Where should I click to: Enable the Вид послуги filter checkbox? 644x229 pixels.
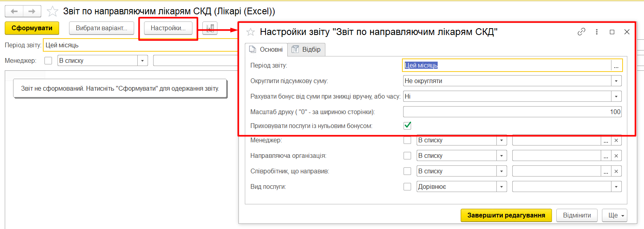tap(407, 187)
